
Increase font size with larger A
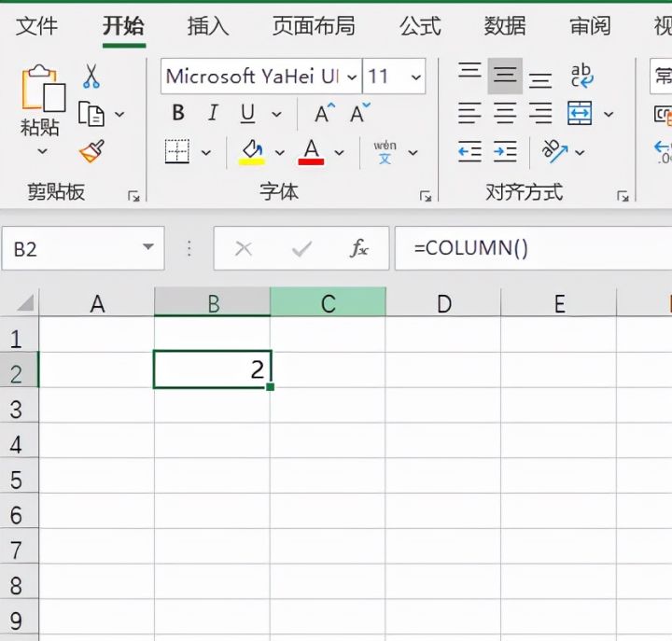(325, 113)
